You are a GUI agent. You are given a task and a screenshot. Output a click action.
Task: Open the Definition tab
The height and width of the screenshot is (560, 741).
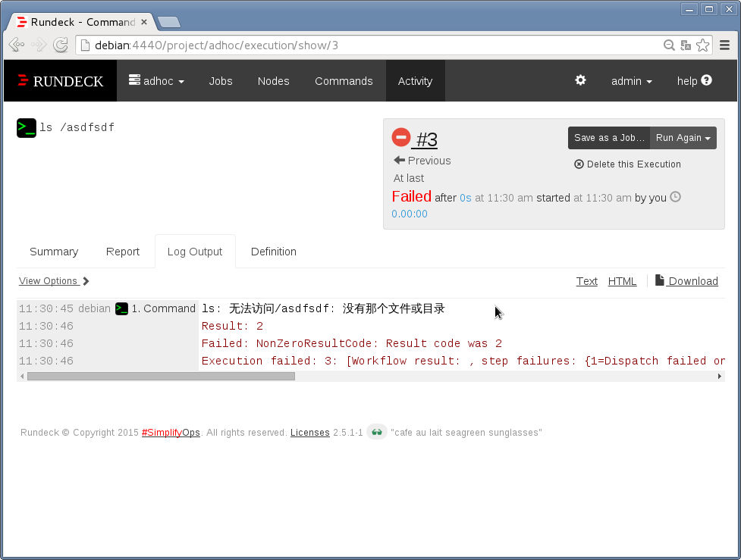click(x=274, y=252)
